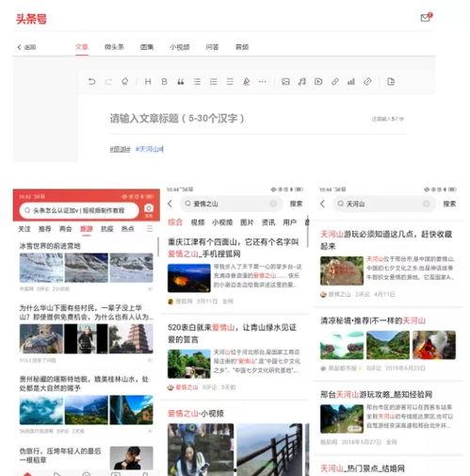470x476 pixels.
Task: Insert a video using the play icon
Action: point(318,82)
